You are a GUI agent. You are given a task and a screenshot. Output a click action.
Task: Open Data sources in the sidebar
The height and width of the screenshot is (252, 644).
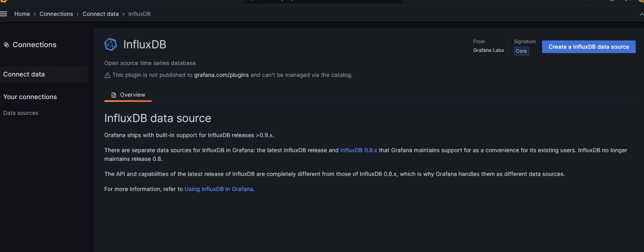click(x=21, y=113)
